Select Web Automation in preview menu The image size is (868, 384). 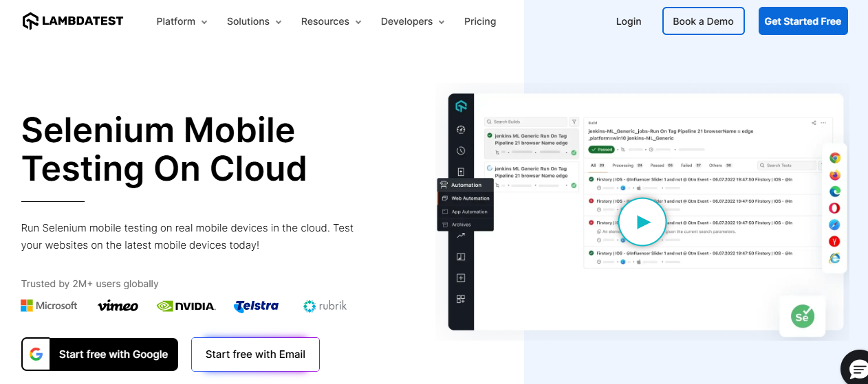[466, 199]
